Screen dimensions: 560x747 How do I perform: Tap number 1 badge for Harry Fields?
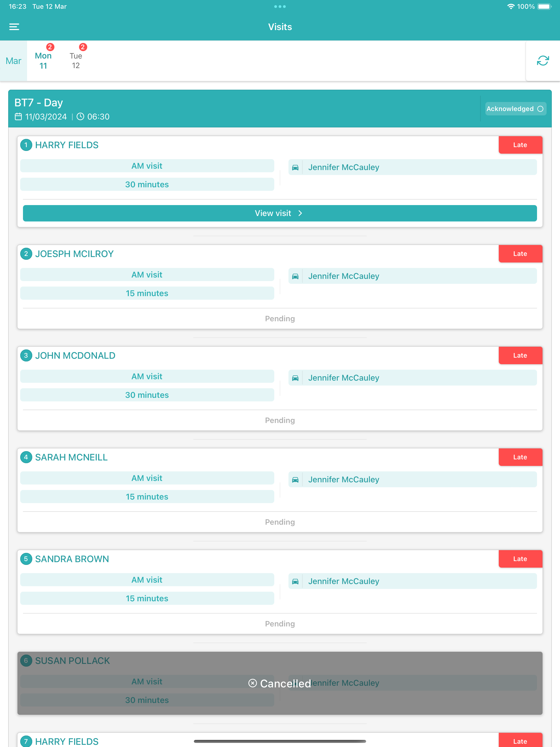click(x=26, y=145)
